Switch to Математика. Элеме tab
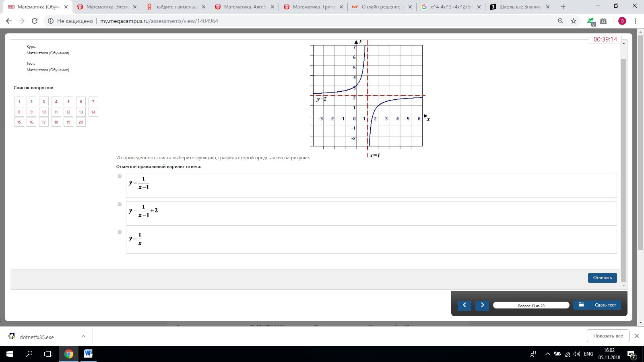 click(107, 7)
